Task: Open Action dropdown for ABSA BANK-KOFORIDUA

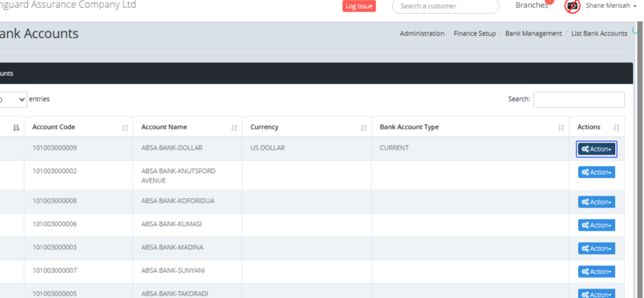Action: pos(596,202)
